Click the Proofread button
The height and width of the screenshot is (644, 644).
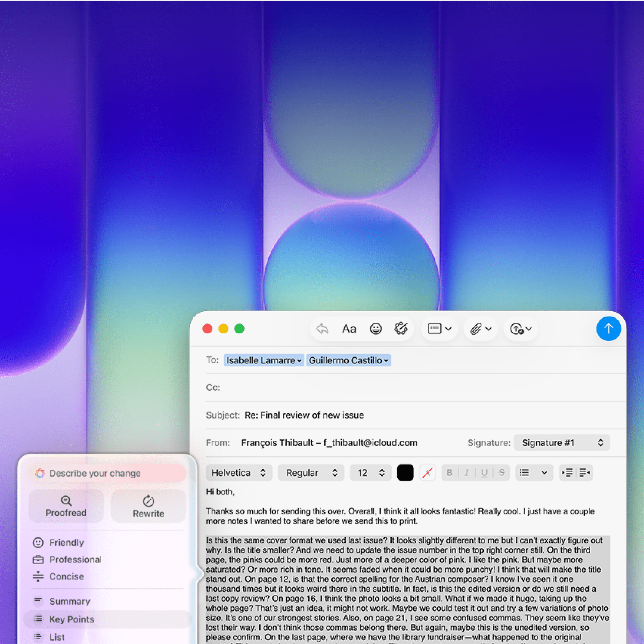(66, 506)
